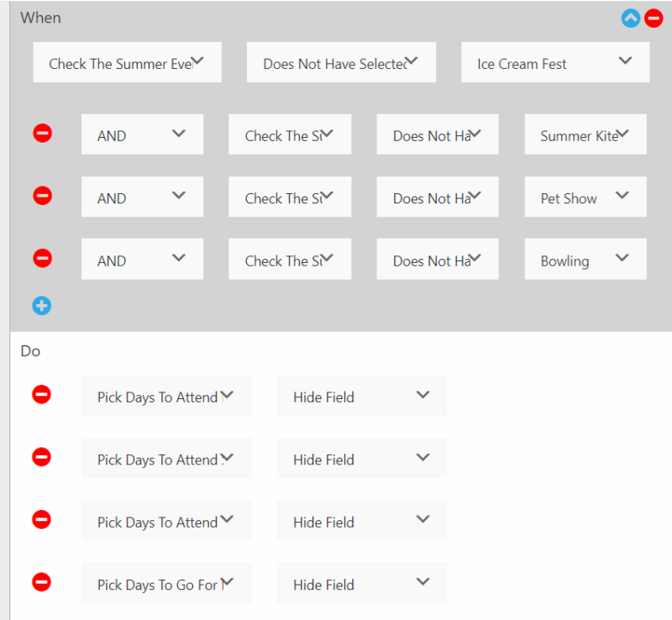
Task: Remove the second Pick Days To Attend action
Action: tap(42, 457)
